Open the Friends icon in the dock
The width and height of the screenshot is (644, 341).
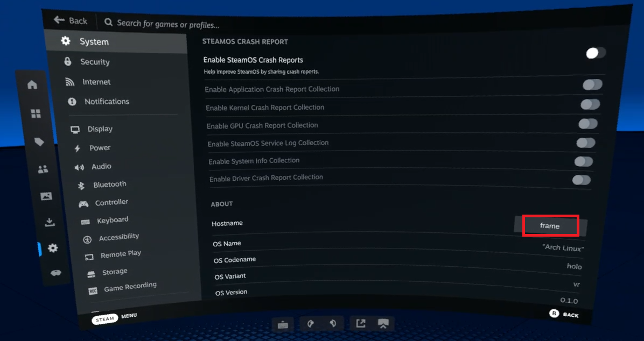(x=43, y=169)
